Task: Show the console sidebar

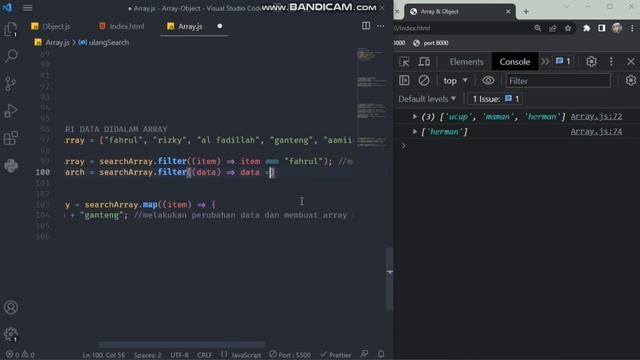Action: (x=404, y=80)
